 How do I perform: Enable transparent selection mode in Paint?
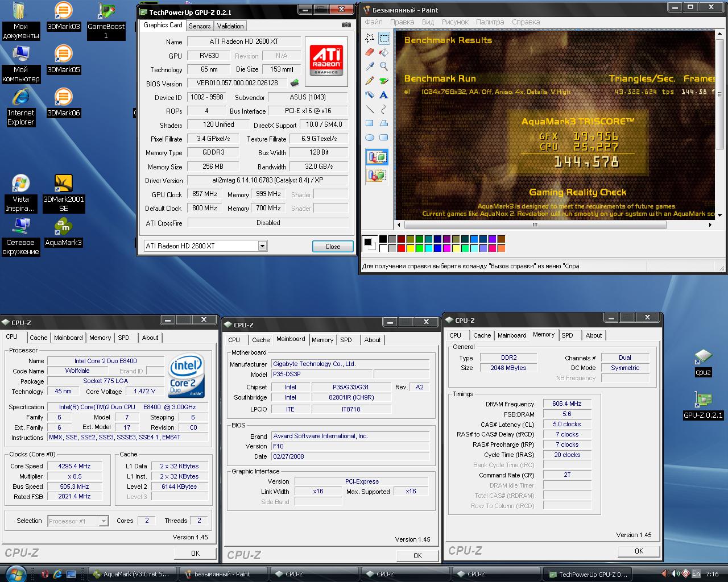click(x=377, y=175)
